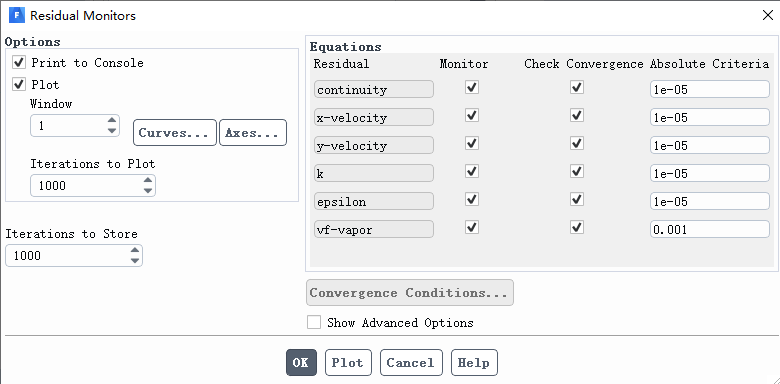Toggle Check Convergence for x-velocity
The width and height of the screenshot is (780, 384).
[577, 116]
